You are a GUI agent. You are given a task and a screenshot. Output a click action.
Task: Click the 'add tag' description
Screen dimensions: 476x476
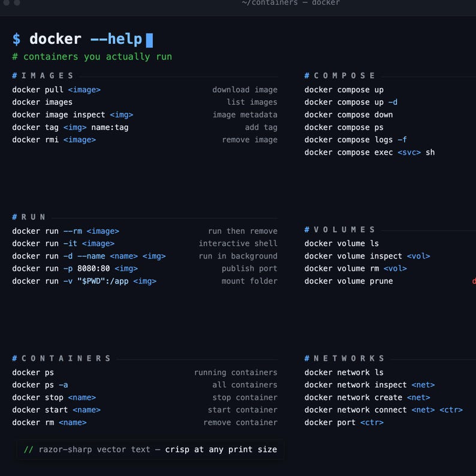(261, 128)
